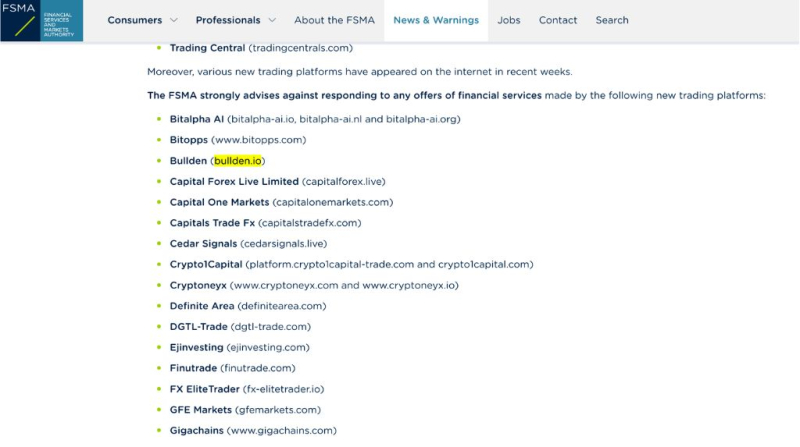Click the Bitalpha AI list entry
The width and height of the screenshot is (800, 447).
click(x=315, y=119)
